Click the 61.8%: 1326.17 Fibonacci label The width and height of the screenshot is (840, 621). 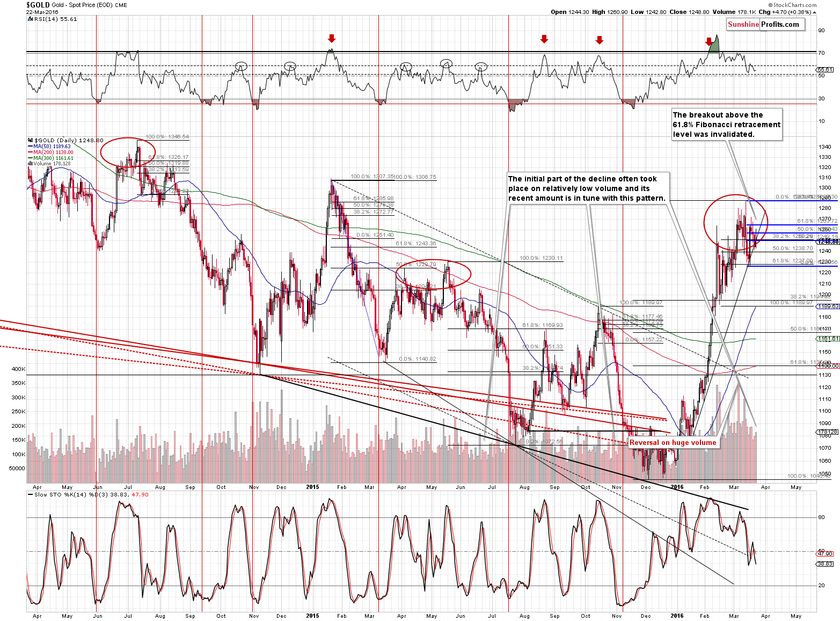[169, 157]
